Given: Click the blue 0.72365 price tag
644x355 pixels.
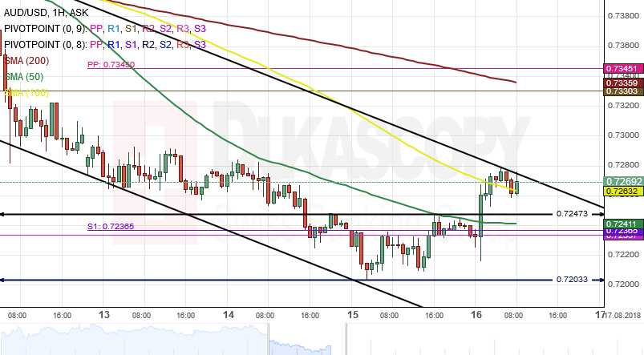Looking at the screenshot, I should click(622, 231).
